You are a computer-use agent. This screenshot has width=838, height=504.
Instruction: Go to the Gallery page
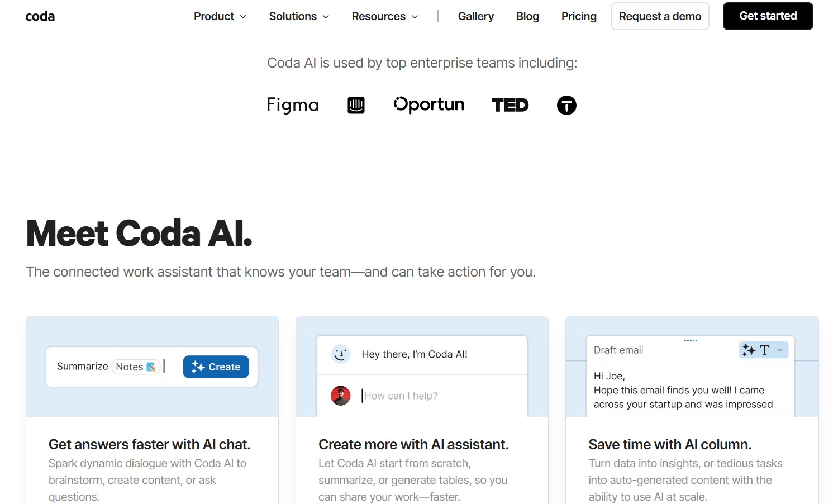pos(475,16)
